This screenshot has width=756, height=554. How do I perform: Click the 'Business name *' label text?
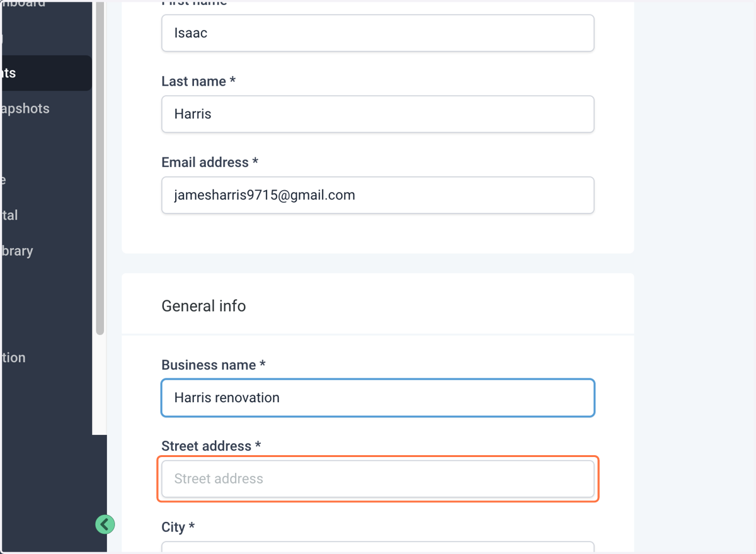(214, 365)
